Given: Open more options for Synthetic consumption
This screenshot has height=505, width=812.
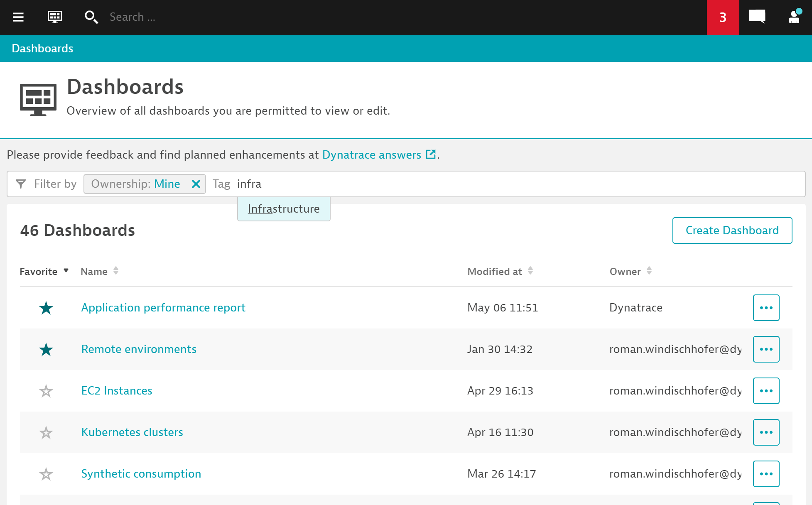Looking at the screenshot, I should [x=766, y=474].
